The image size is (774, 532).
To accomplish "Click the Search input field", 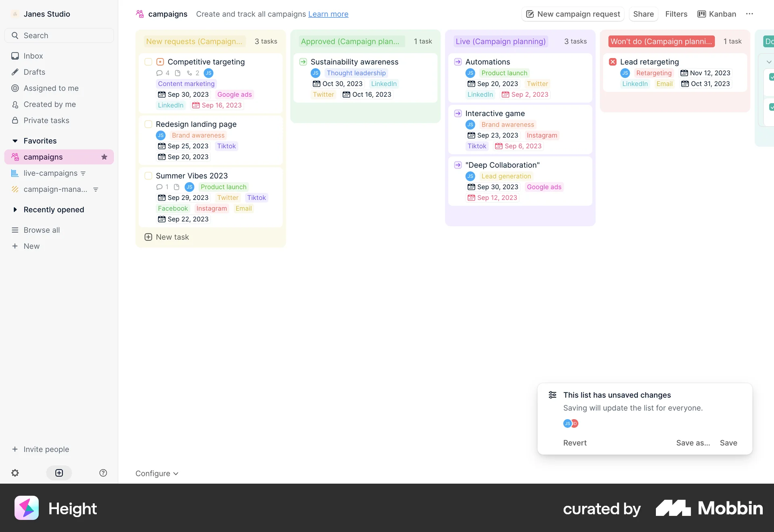I will 59,35.
